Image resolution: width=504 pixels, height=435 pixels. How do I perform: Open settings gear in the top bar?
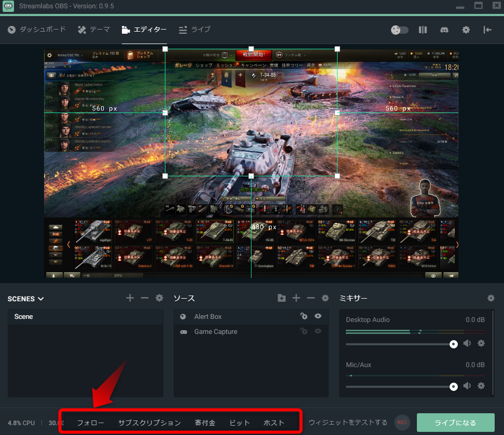coord(466,30)
